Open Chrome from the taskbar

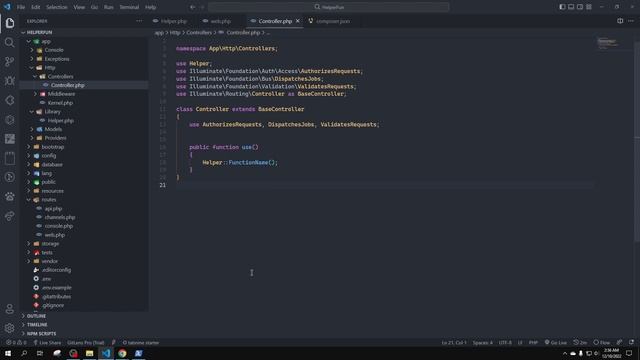(x=122, y=353)
